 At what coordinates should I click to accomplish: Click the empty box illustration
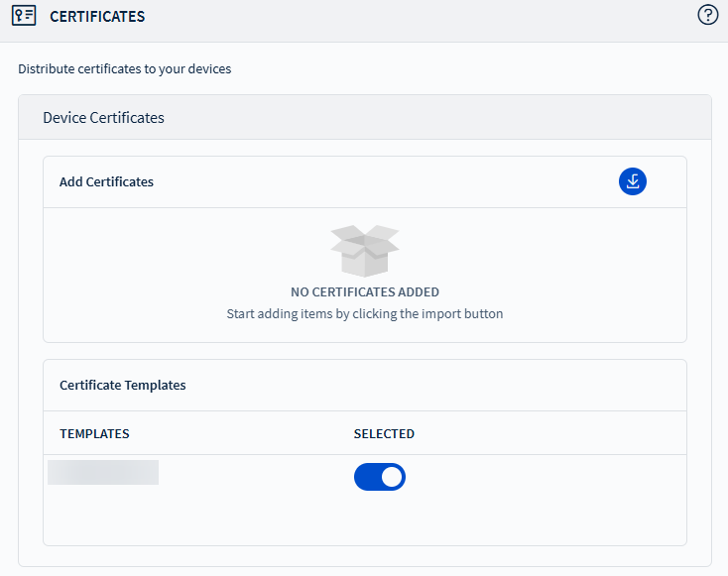pos(364,250)
